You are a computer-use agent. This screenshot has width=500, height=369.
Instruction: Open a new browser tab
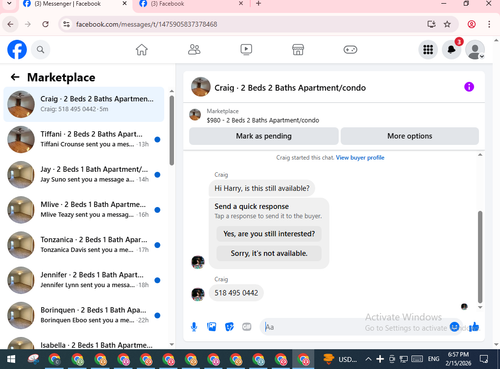[x=258, y=4]
